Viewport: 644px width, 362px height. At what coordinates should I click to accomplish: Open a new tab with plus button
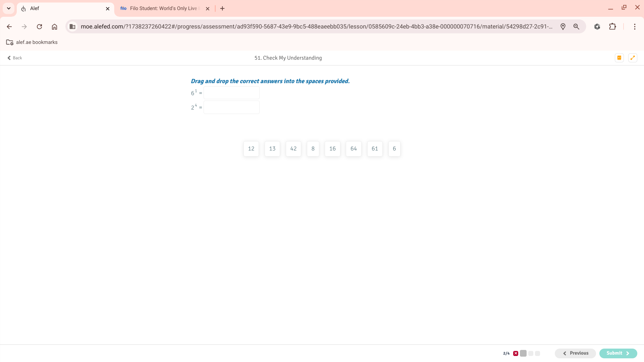coord(222,8)
